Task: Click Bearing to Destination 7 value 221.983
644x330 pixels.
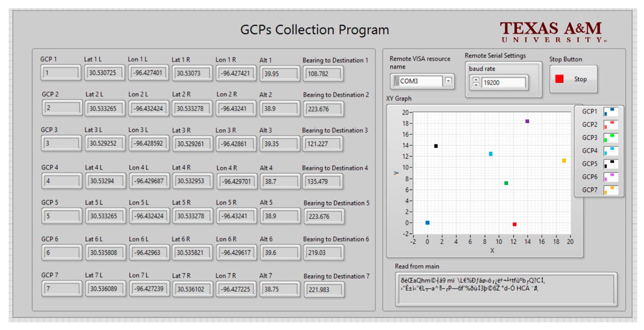Action: pos(324,290)
